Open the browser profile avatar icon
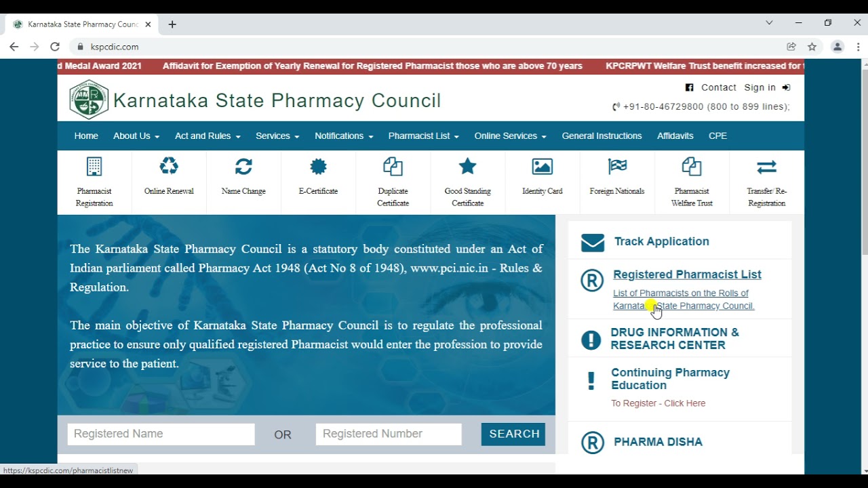This screenshot has width=868, height=488. click(x=837, y=47)
